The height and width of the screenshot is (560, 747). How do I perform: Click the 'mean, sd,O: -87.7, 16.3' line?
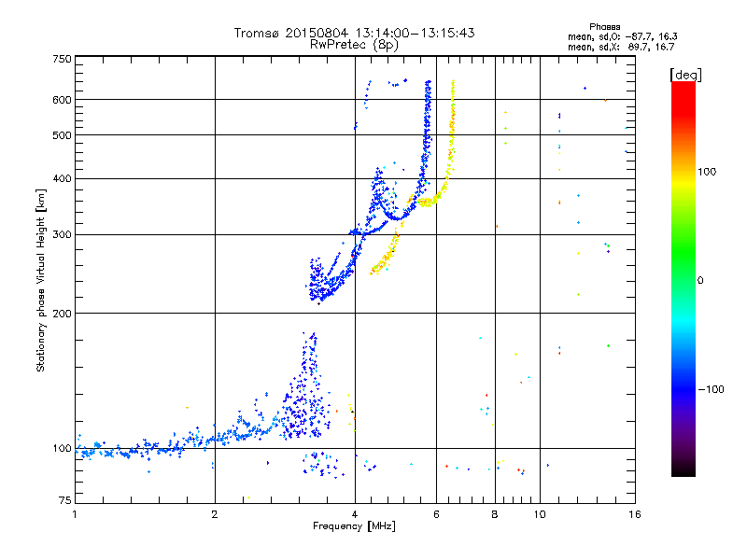point(622,36)
